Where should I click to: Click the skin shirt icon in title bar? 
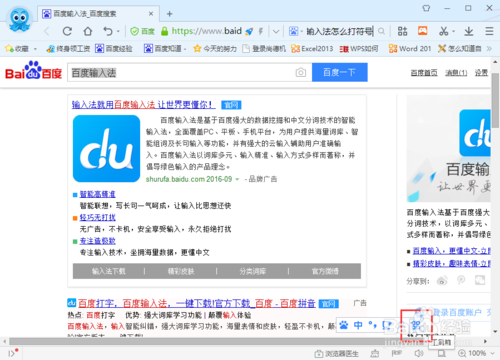pyautogui.click(x=426, y=8)
